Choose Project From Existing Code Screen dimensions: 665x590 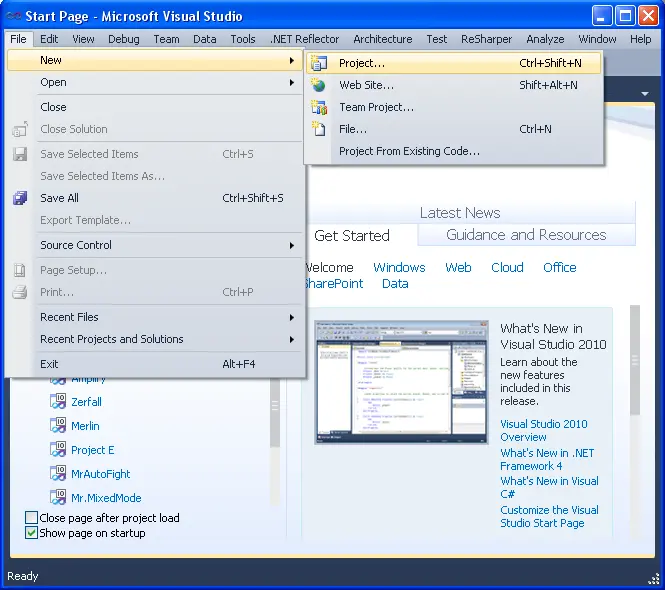click(454, 151)
